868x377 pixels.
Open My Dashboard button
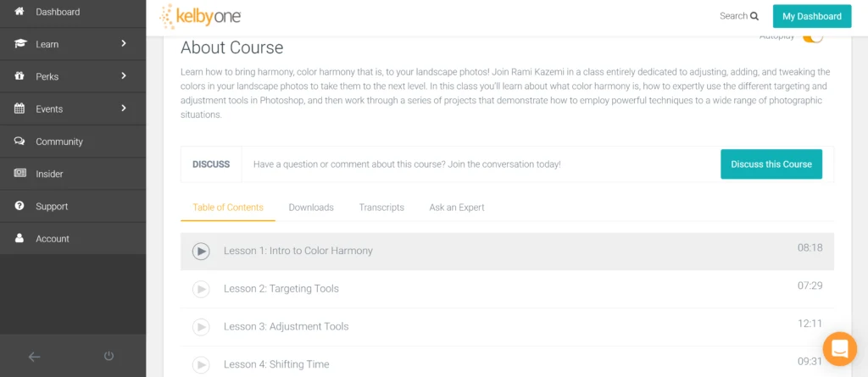[x=811, y=16]
